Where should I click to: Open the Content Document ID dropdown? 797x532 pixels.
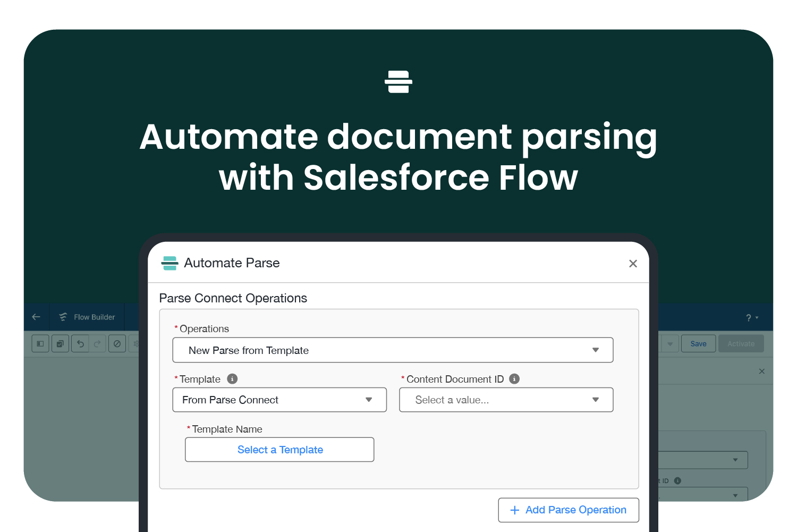(506, 400)
